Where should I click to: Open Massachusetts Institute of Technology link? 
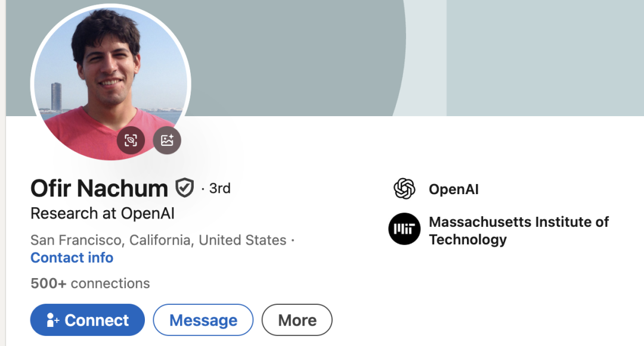tap(519, 222)
